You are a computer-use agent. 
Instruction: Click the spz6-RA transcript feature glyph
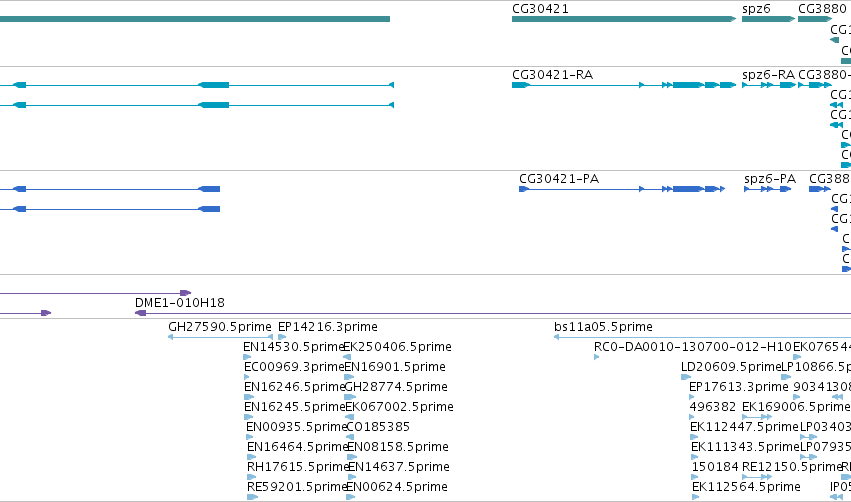[769, 85]
